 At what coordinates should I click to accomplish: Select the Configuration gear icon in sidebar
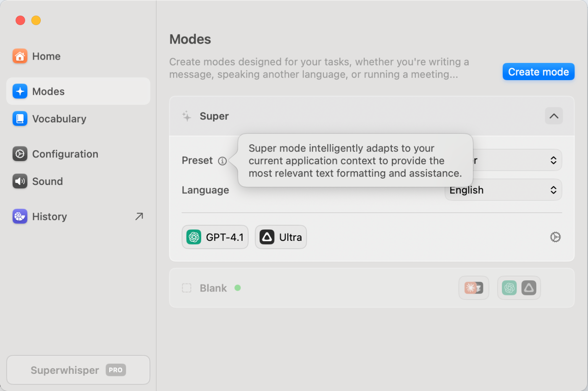click(20, 154)
